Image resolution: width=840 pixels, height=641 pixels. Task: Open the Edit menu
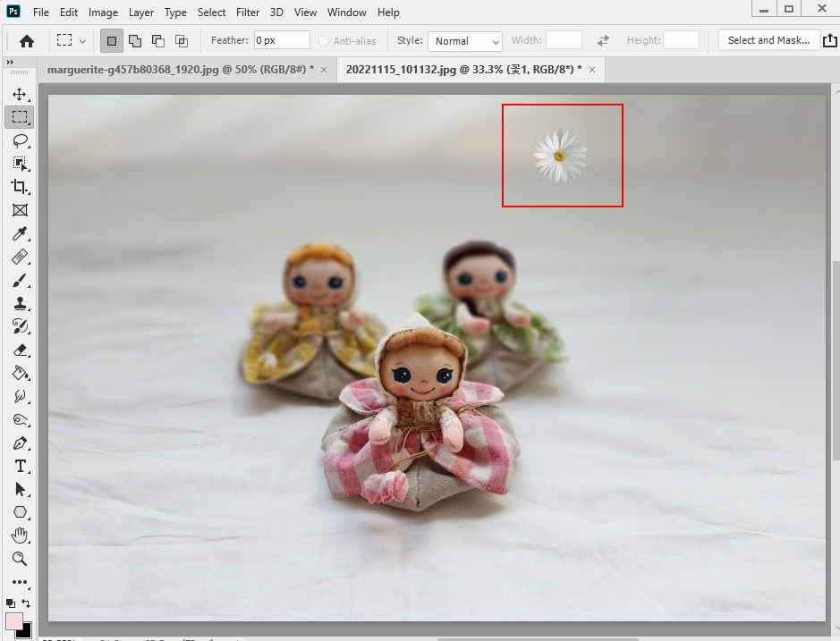click(69, 13)
